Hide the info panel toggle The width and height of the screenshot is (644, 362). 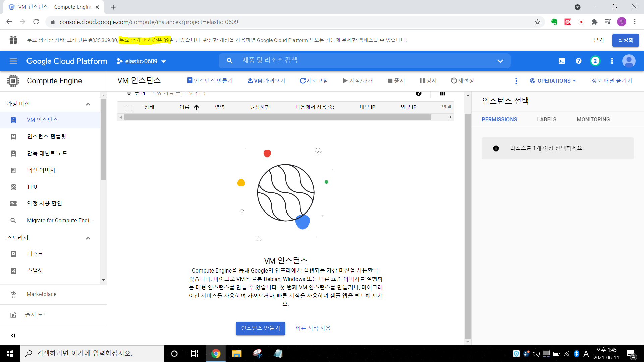pos(611,81)
